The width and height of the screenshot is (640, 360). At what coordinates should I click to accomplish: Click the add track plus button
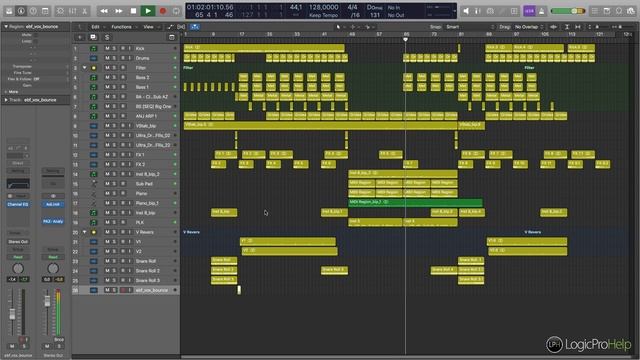pos(80,37)
